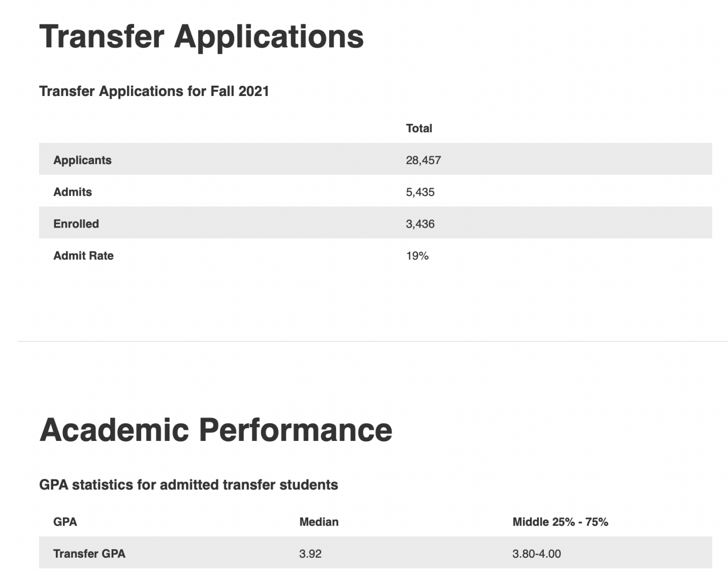Click the Total column header

419,128
